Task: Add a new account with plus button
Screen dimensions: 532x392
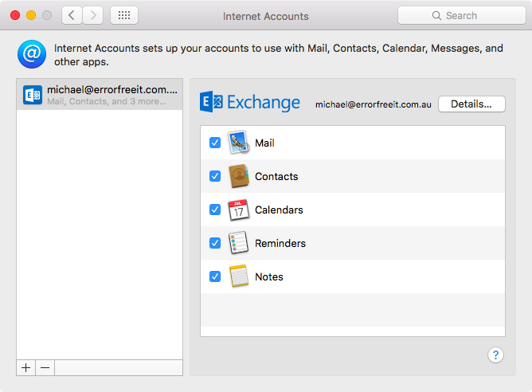Action: click(25, 368)
